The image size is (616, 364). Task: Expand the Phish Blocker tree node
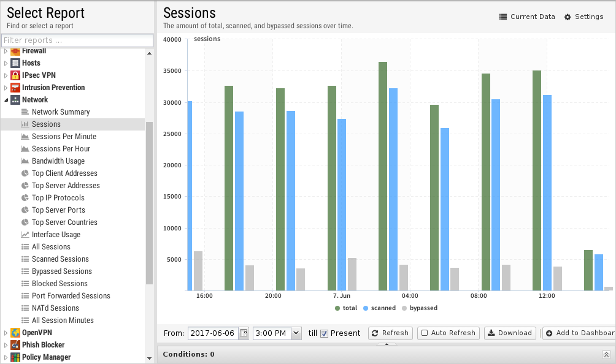(x=6, y=345)
